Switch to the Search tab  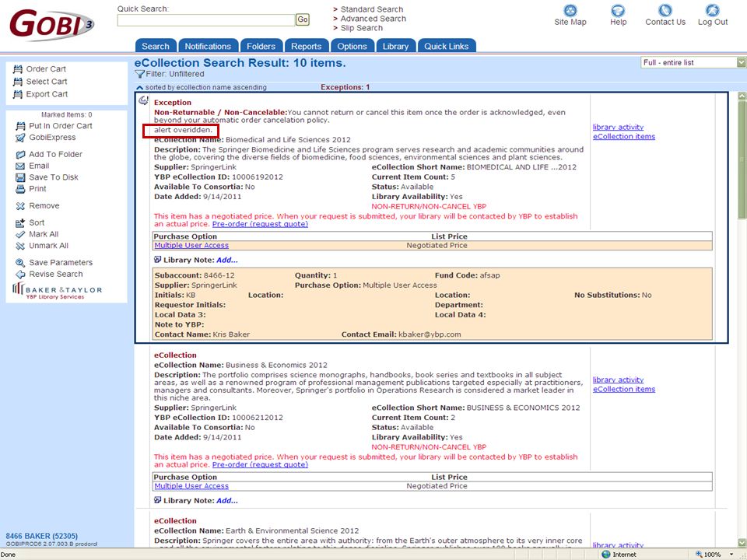pyautogui.click(x=156, y=46)
